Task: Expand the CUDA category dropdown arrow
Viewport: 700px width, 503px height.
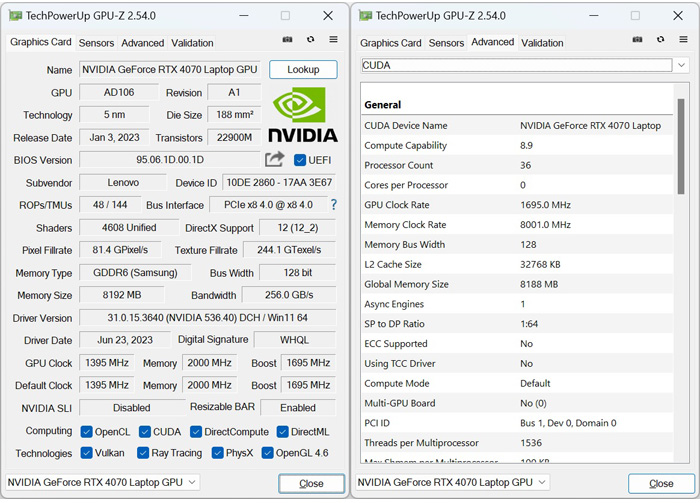Action: [x=681, y=65]
